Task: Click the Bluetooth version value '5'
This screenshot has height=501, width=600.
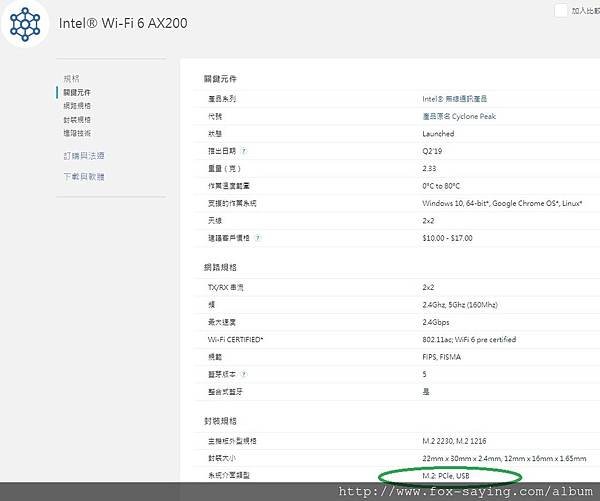Action: [x=424, y=374]
